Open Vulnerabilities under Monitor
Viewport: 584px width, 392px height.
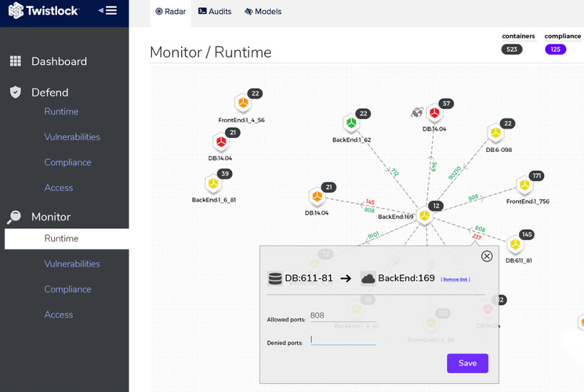(x=72, y=264)
